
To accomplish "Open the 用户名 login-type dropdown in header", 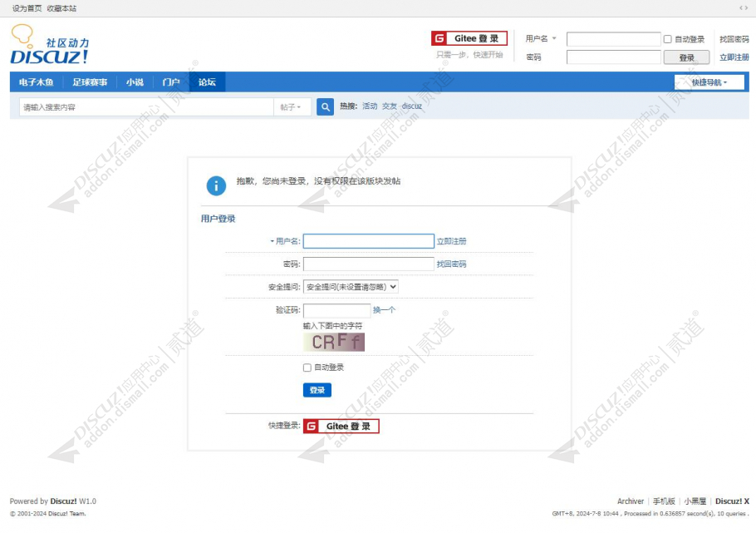I will 541,38.
